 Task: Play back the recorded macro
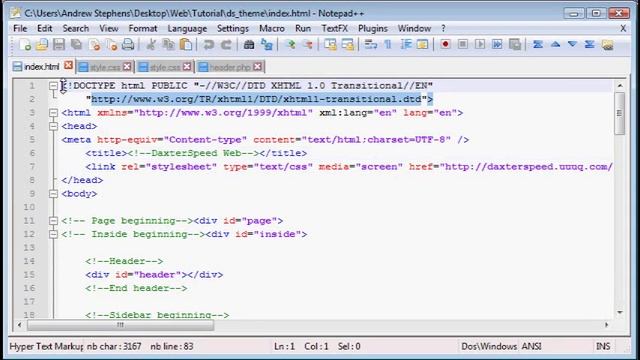[480, 44]
